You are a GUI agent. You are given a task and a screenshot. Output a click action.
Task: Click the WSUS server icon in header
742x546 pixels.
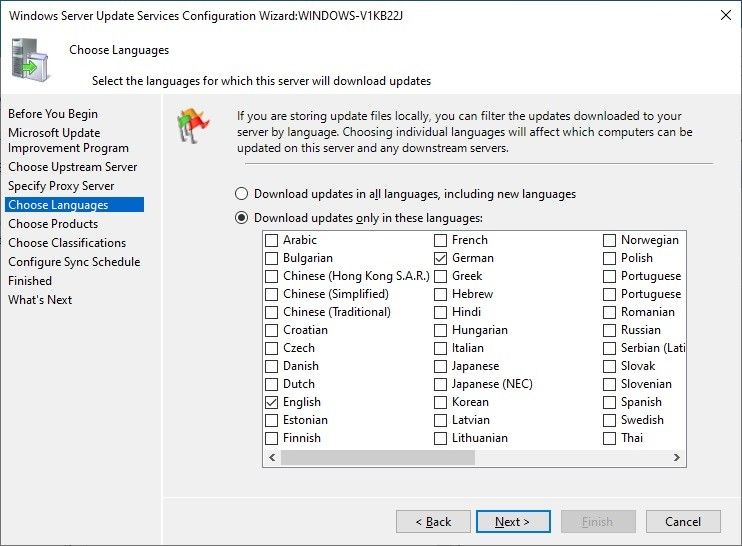point(29,61)
